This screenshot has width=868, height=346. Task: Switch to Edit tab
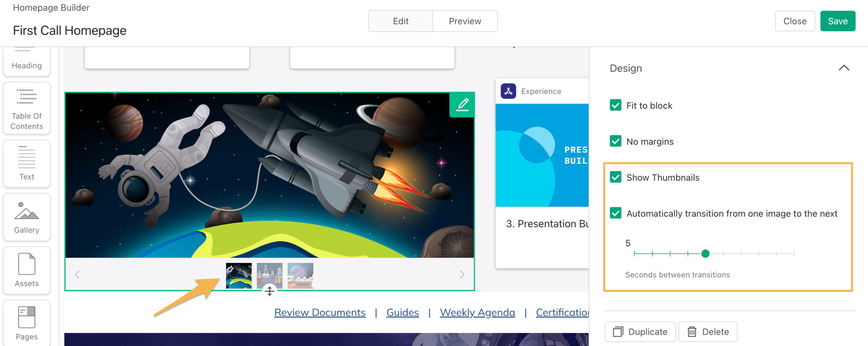(x=401, y=21)
